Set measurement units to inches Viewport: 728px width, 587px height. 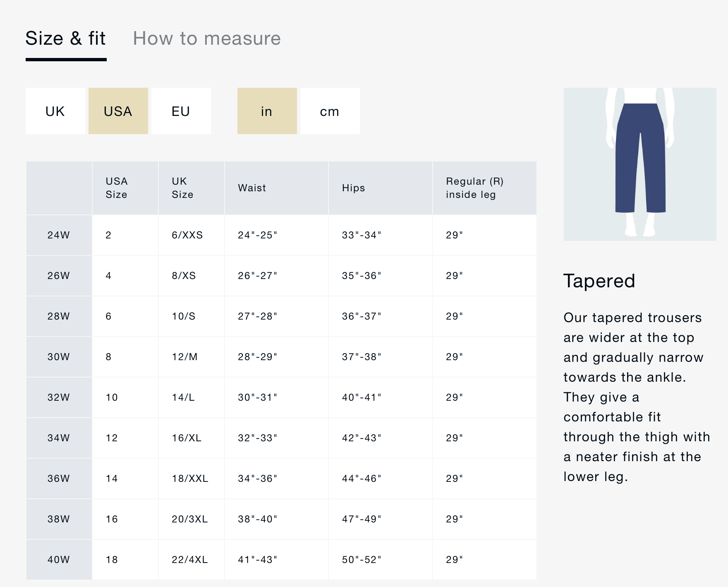267,111
